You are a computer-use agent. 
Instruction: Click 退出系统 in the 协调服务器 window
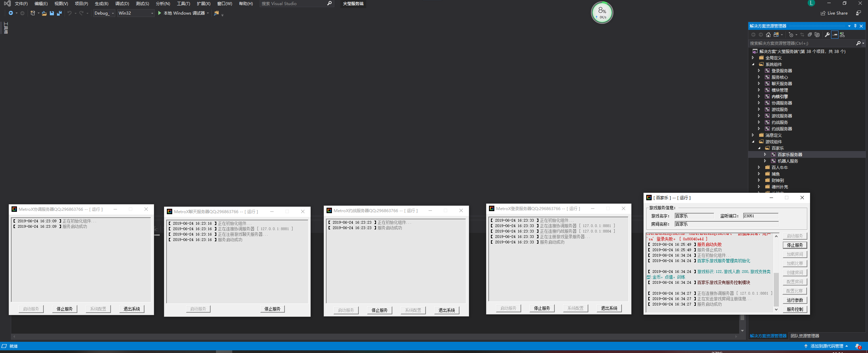(x=132, y=309)
